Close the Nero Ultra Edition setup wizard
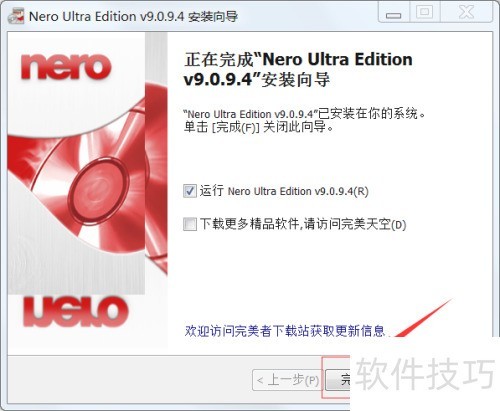The width and height of the screenshot is (500, 411). coord(466,13)
